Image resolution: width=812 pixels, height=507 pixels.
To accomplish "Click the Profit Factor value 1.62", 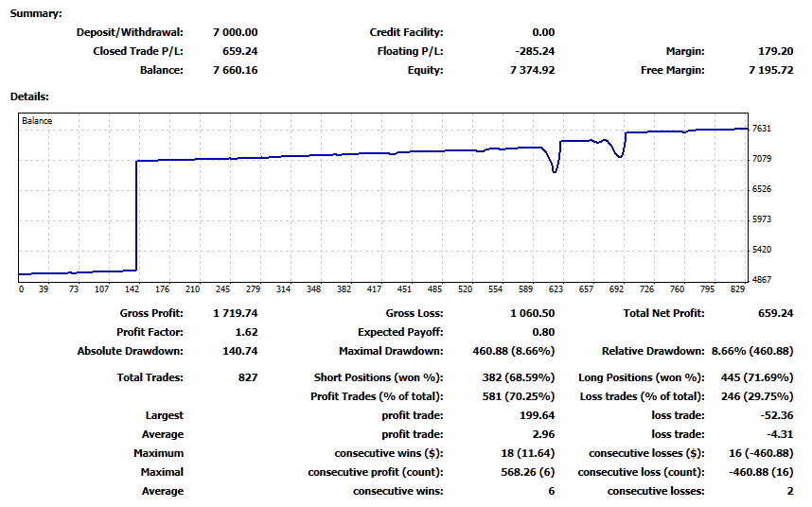I will pyautogui.click(x=246, y=332).
